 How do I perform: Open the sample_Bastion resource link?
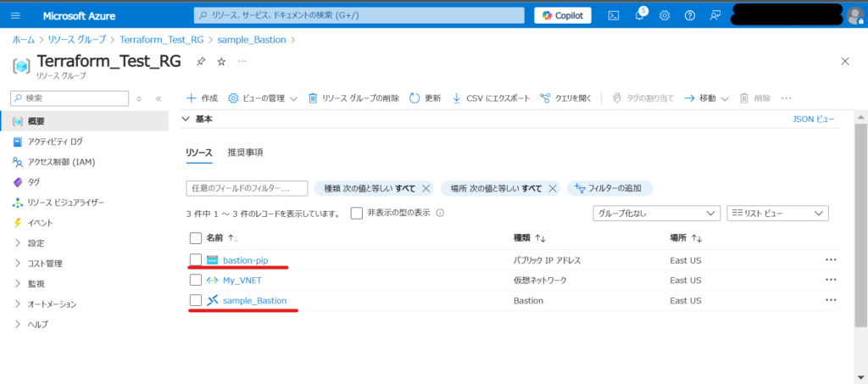pyautogui.click(x=254, y=300)
